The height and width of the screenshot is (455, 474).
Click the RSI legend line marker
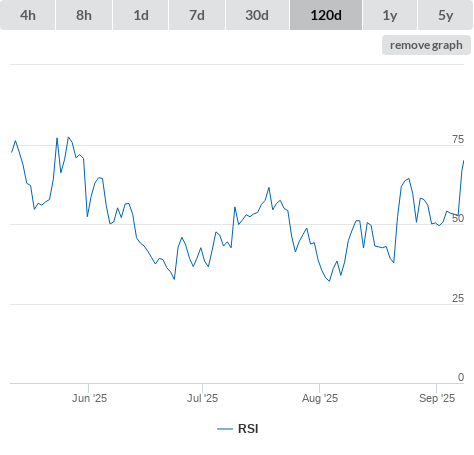225,429
